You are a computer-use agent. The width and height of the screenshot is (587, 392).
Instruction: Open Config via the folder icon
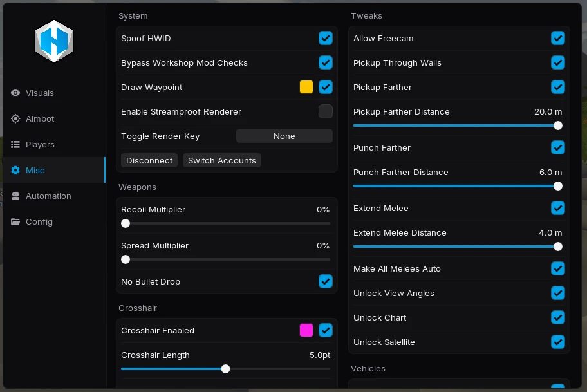pyautogui.click(x=15, y=221)
